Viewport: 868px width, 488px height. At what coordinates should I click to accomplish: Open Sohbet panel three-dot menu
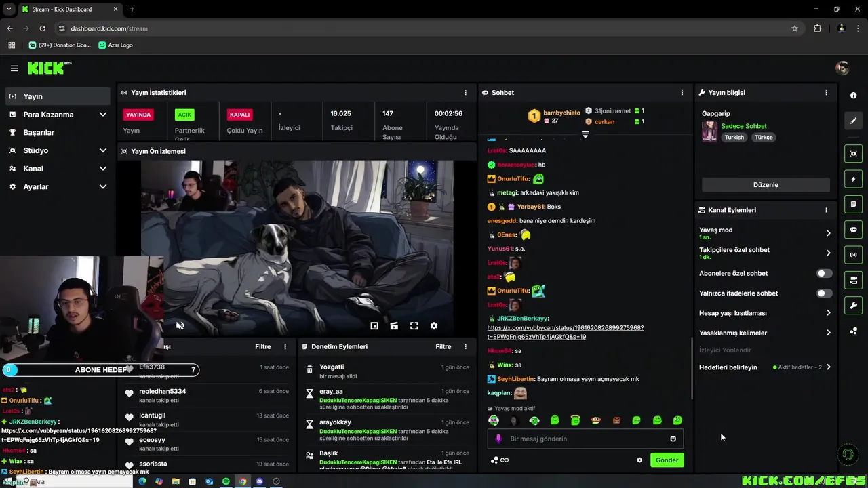682,93
